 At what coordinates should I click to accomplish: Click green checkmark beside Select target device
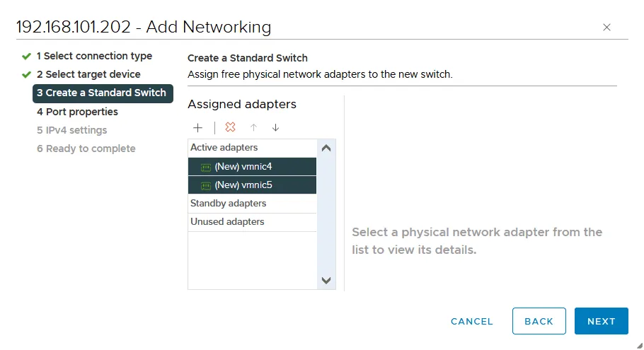pos(26,75)
